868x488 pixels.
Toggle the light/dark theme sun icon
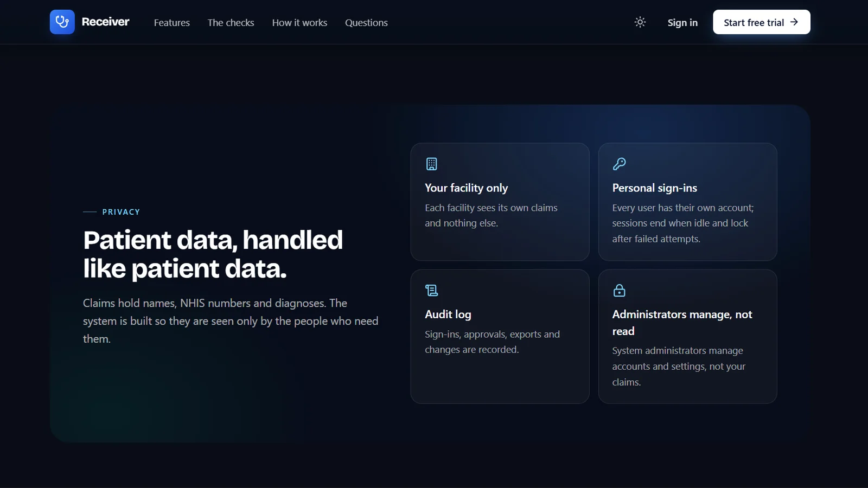[x=640, y=22]
